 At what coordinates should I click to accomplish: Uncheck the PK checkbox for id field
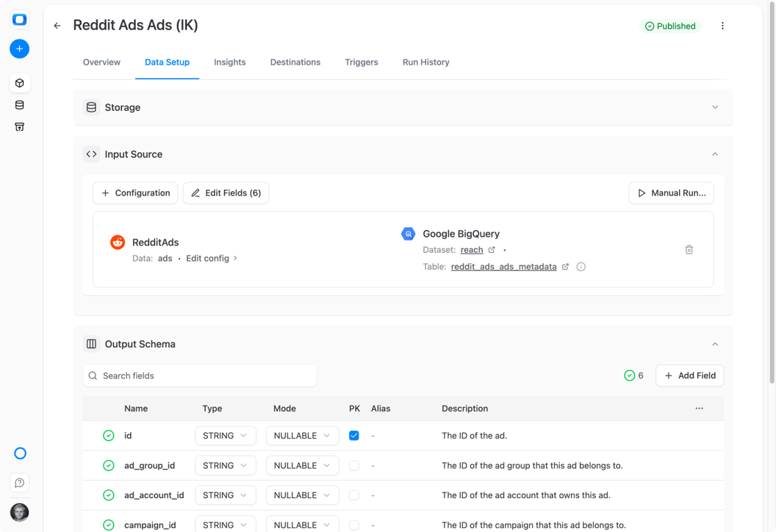[354, 436]
